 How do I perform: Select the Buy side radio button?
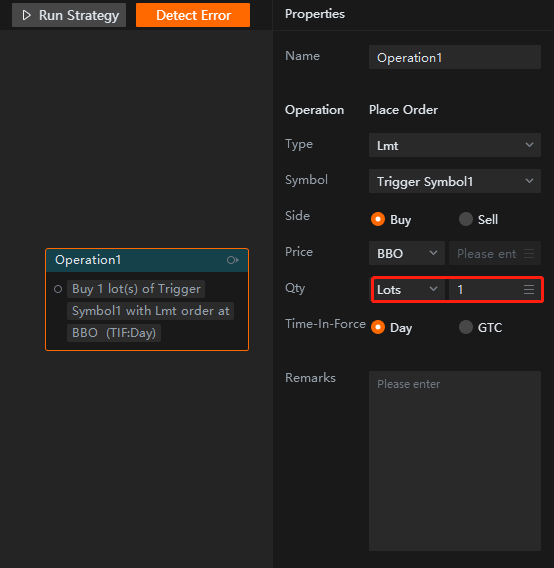[x=378, y=219]
